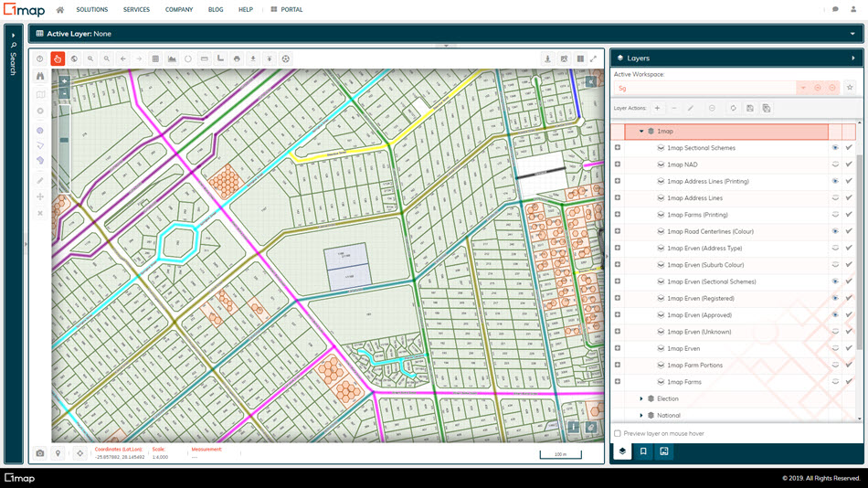Go to previous map extent arrow

point(123,58)
